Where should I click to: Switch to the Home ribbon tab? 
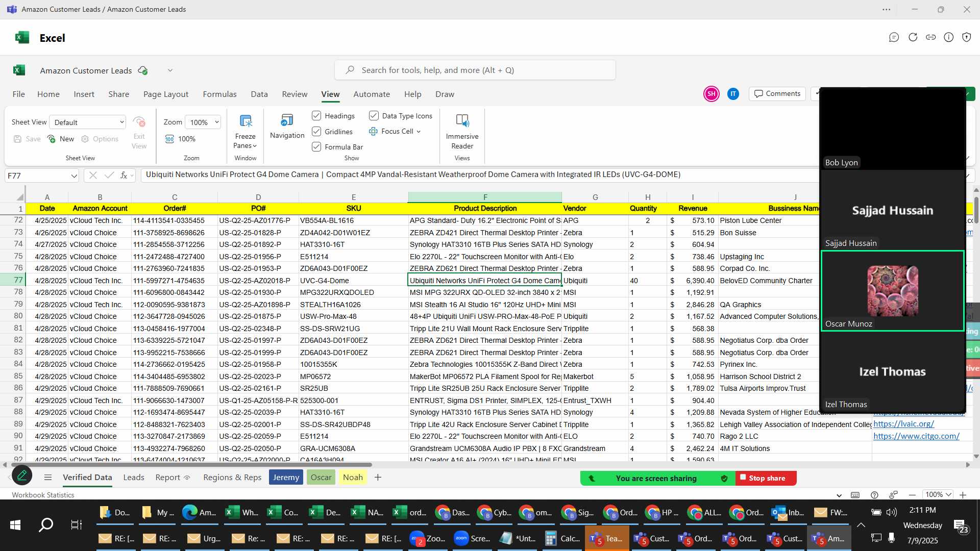[x=48, y=94]
